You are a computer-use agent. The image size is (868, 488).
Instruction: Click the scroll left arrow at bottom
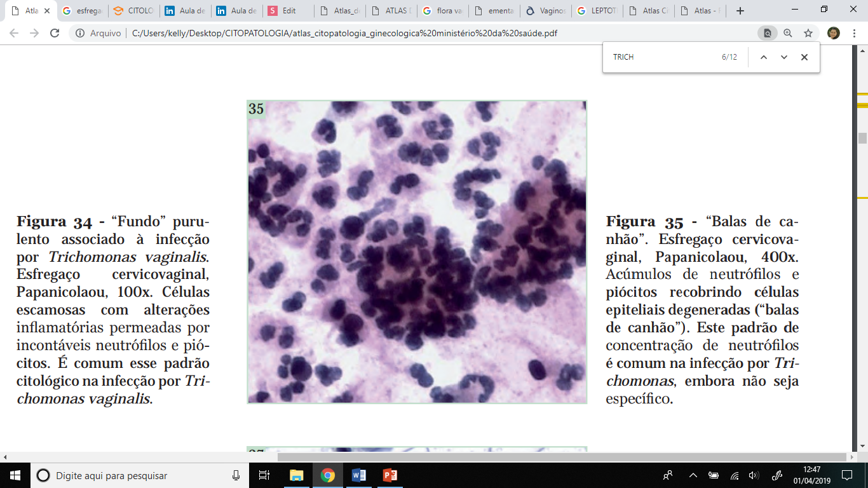pos(5,457)
